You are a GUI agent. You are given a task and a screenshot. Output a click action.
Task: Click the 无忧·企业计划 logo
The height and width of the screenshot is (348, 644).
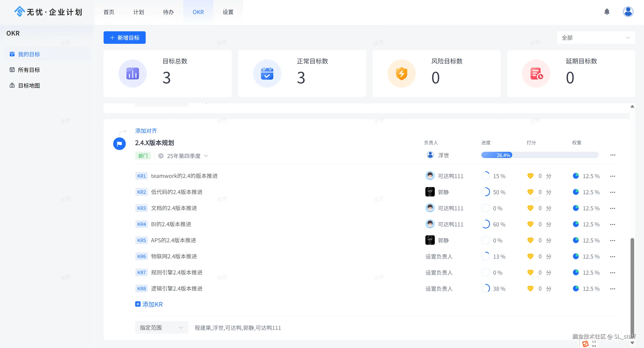pyautogui.click(x=48, y=12)
